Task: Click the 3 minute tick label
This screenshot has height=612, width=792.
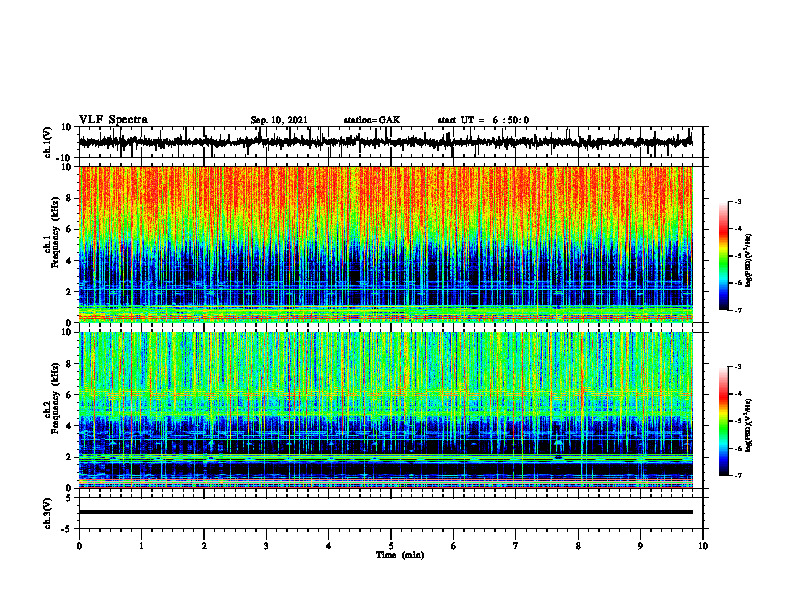Action: pyautogui.click(x=266, y=546)
